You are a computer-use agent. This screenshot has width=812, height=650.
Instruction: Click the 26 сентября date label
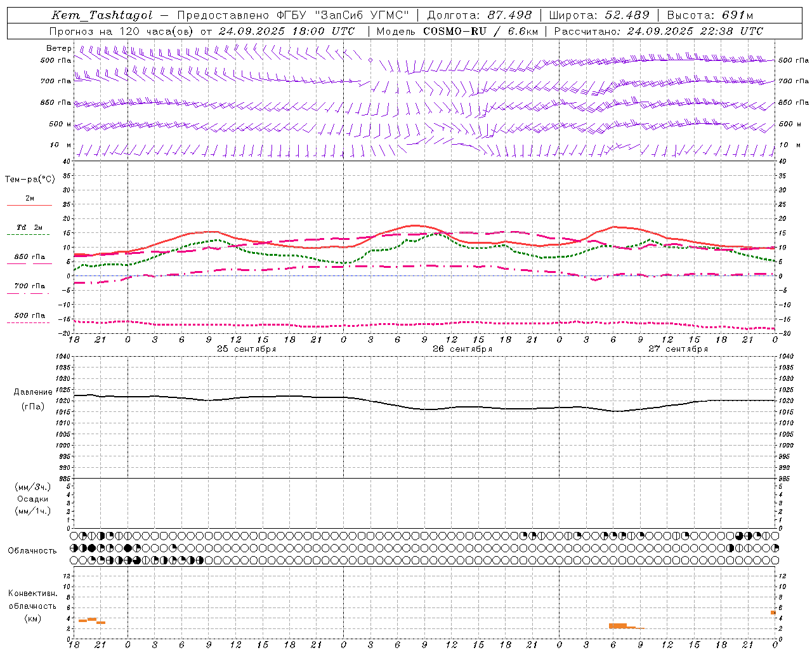[x=462, y=349]
